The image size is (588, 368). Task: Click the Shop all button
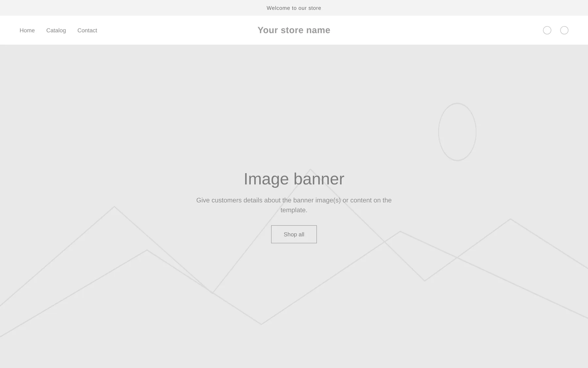point(294,234)
